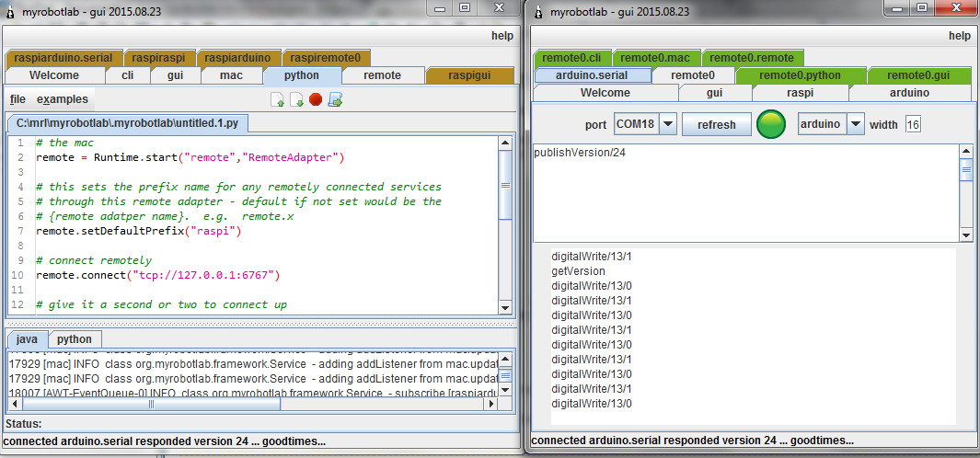Screen dimensions: 980x458
Task: Click code line 2 Runtime.start remote
Action: click(190, 157)
